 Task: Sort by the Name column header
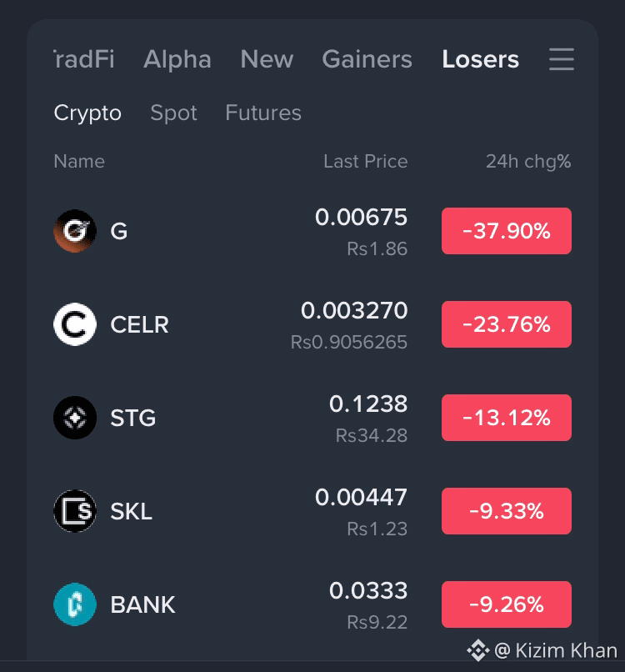click(79, 162)
